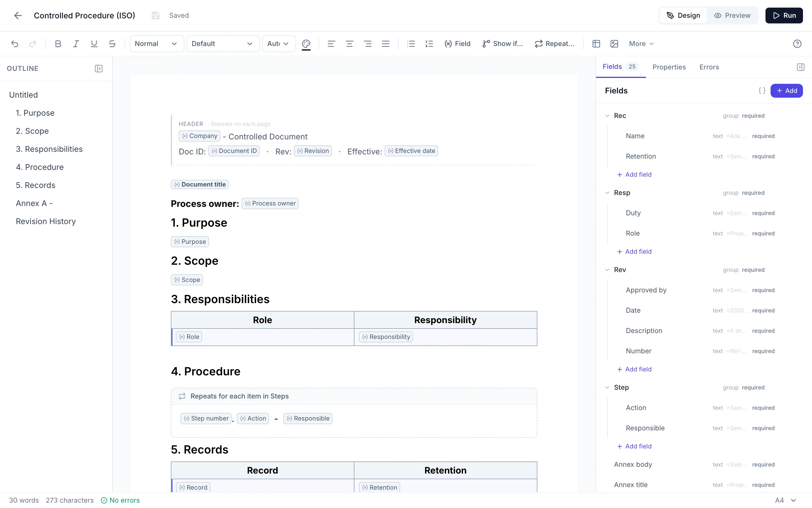The width and height of the screenshot is (812, 508).
Task: Collapse the Step group
Action: click(x=607, y=387)
